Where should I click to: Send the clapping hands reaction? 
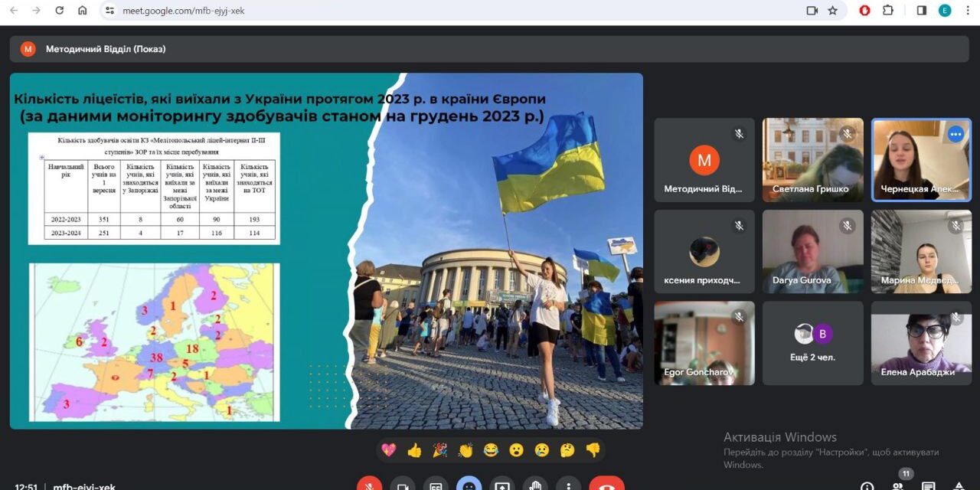[465, 450]
